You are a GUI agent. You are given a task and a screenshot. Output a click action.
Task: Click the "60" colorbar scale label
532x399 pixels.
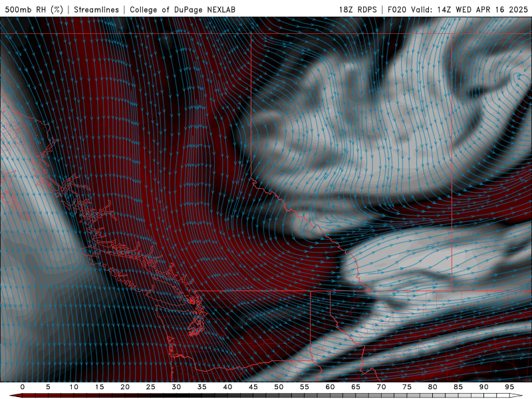(330, 387)
